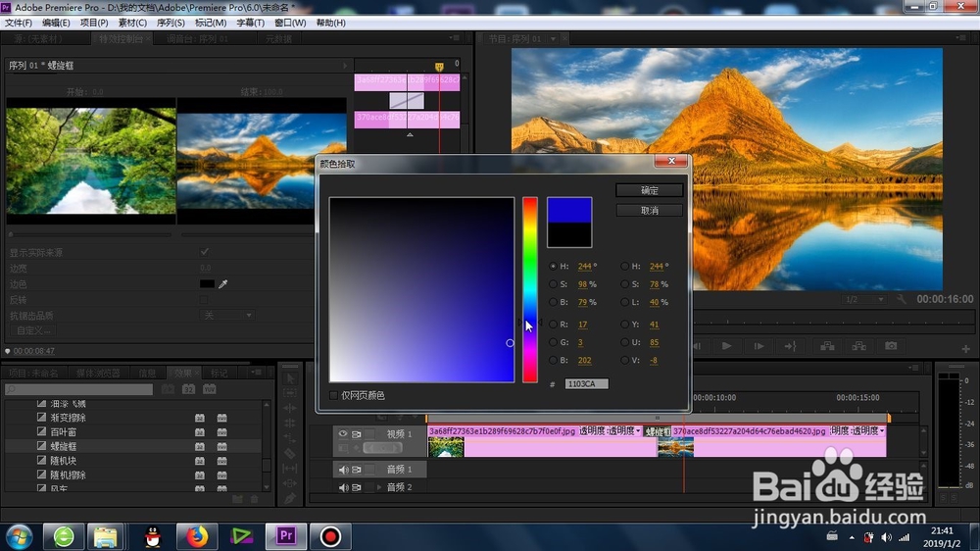The image size is (980, 551).
Task: Click the 自定义... button
Action: tap(32, 330)
